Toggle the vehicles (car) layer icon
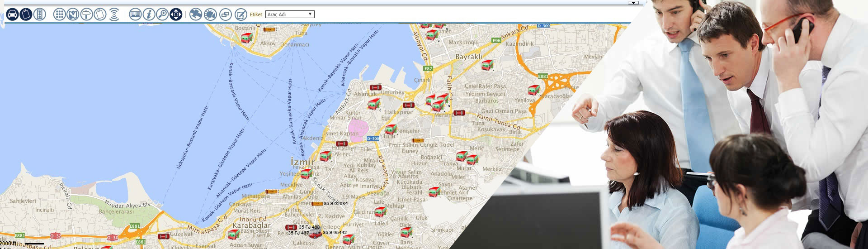Viewport: 868px width, 249px height. click(x=13, y=14)
